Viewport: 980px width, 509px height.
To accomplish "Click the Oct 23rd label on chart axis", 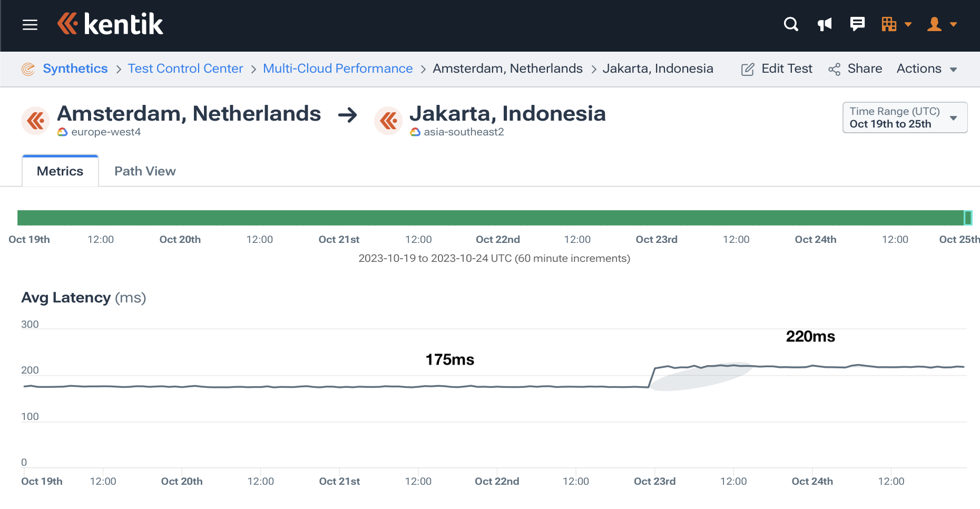I will click(x=654, y=482).
